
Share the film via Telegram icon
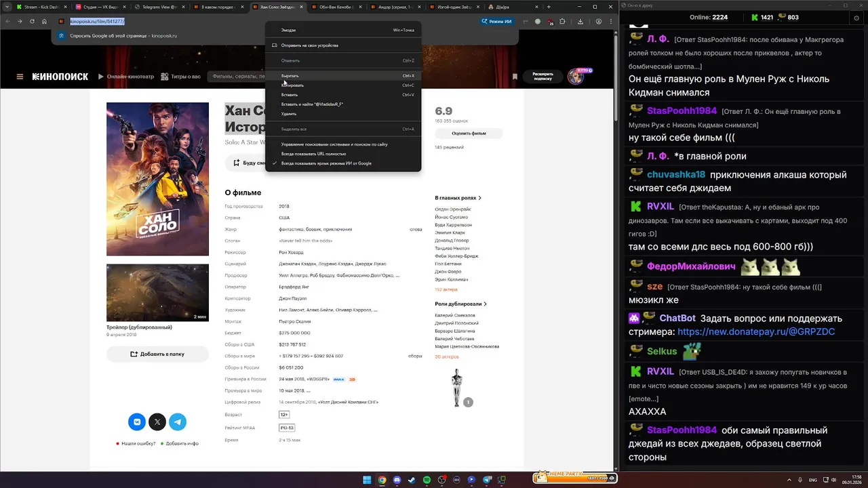point(178,422)
